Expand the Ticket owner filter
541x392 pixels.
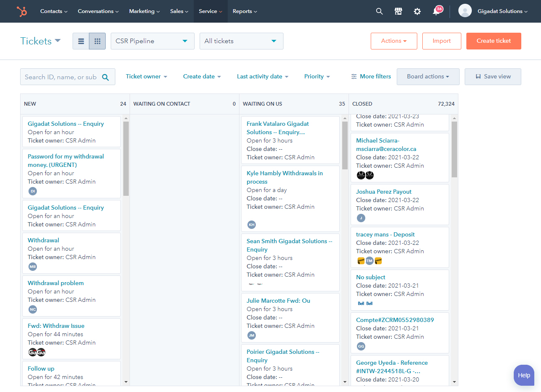pyautogui.click(x=147, y=77)
